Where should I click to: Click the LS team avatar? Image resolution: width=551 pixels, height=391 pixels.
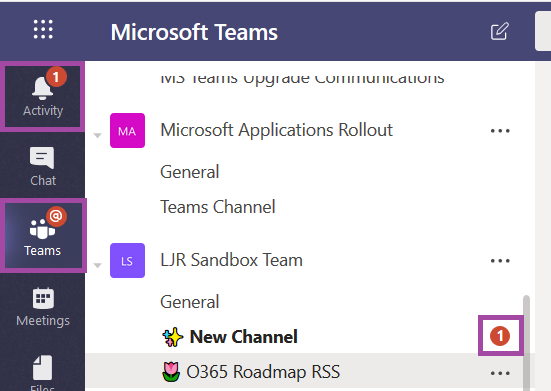[127, 260]
